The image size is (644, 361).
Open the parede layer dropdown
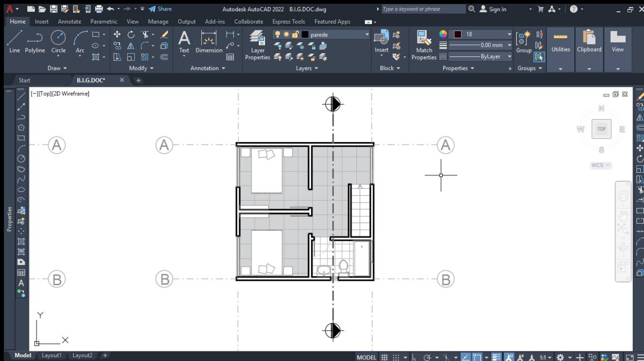coord(367,34)
